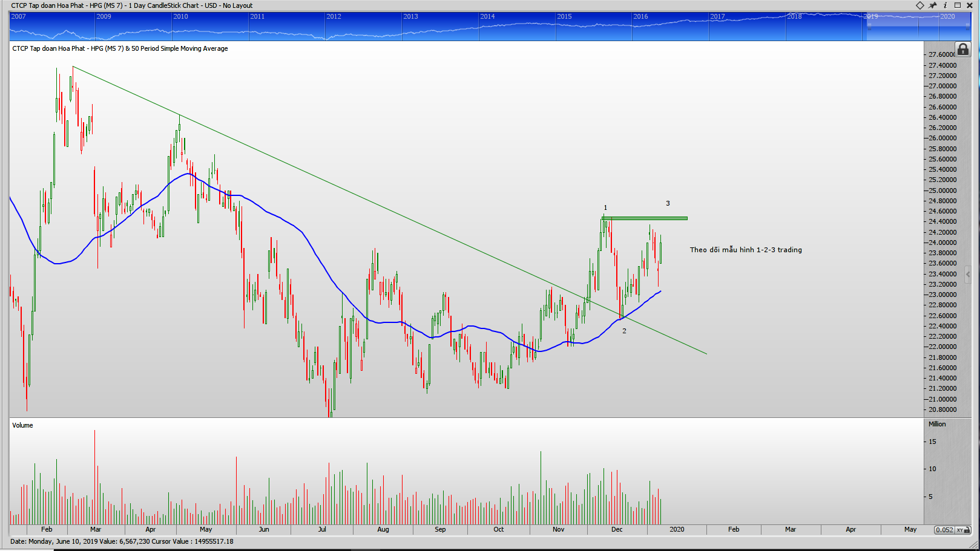
Task: Click the 0.052 scale value field
Action: click(944, 530)
